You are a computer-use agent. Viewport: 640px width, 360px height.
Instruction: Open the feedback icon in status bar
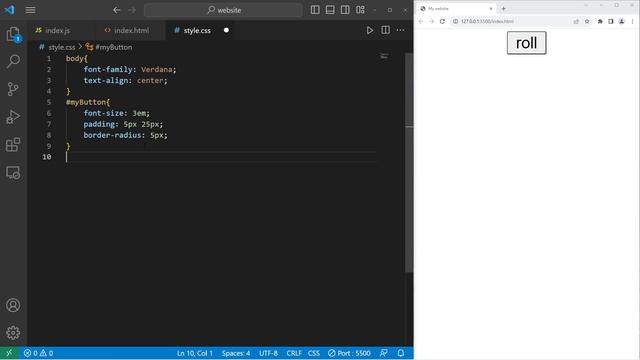point(383,353)
